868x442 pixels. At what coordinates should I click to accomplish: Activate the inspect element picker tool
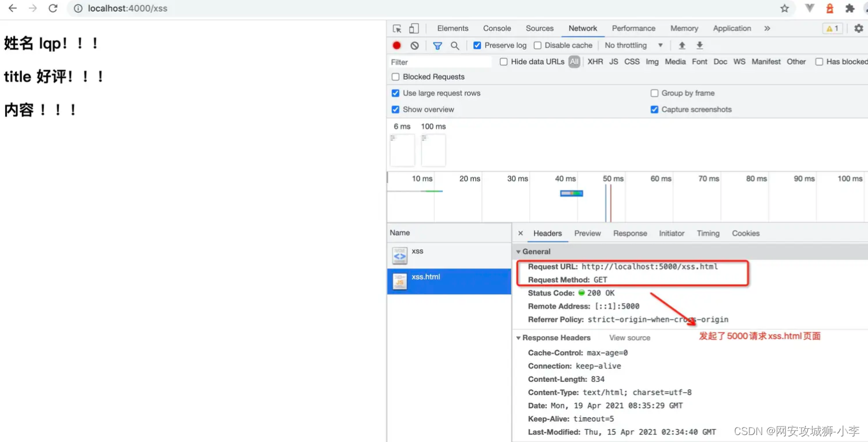click(397, 28)
